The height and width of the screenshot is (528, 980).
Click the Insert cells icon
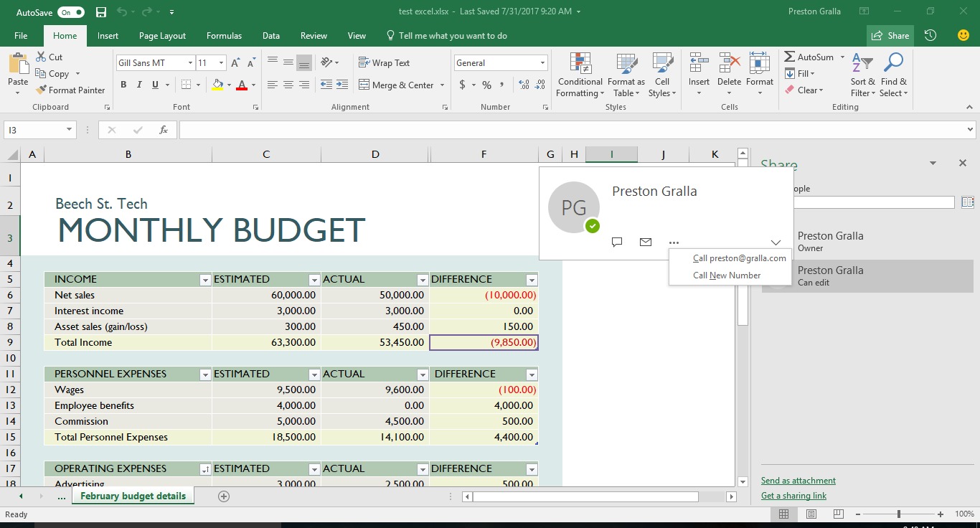point(699,63)
